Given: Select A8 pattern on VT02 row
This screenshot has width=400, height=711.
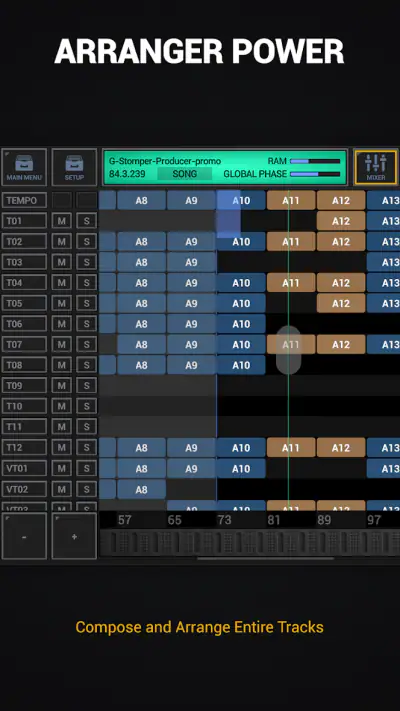Looking at the screenshot, I should (x=141, y=489).
